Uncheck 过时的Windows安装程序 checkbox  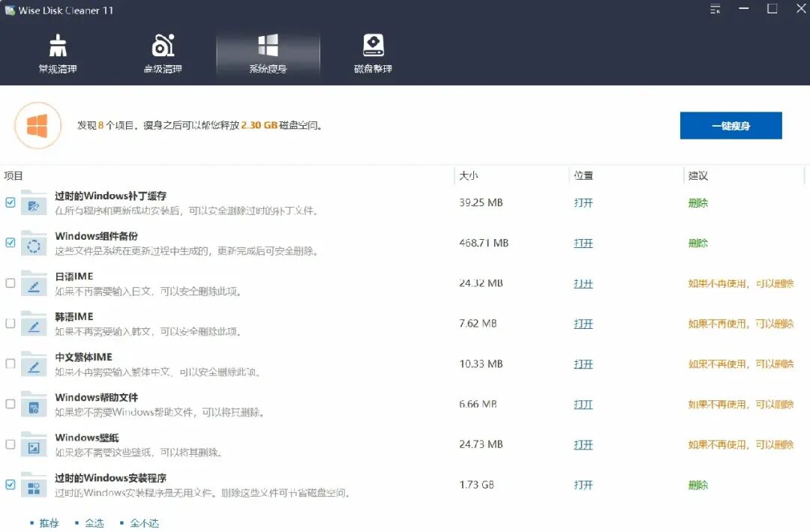click(x=10, y=484)
